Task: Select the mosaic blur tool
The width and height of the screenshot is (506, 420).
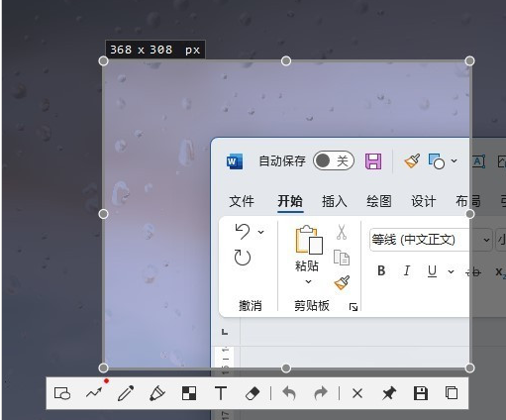Action: (x=189, y=393)
